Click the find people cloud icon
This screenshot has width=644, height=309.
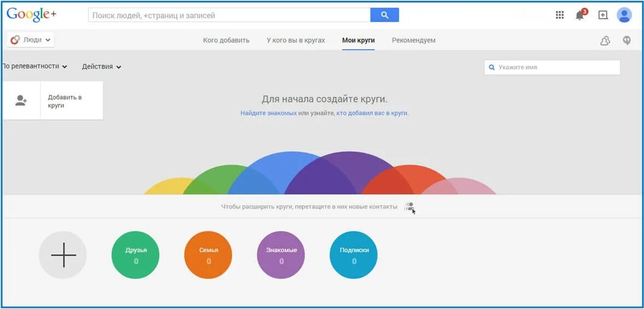(605, 40)
